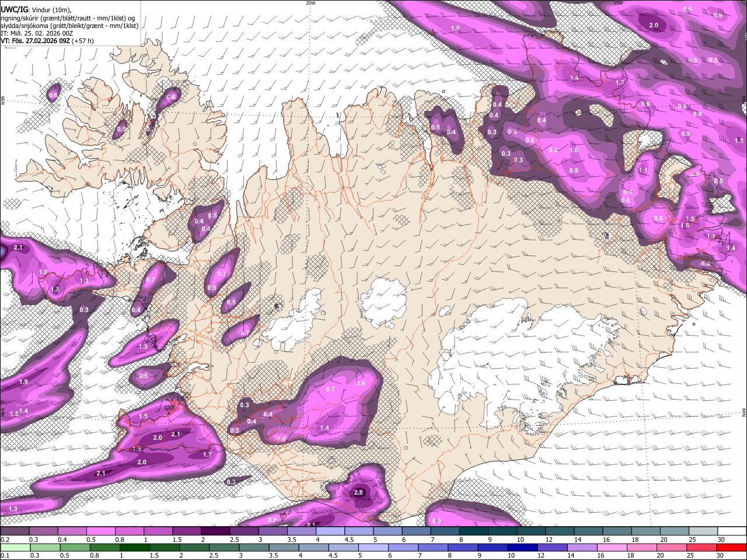Click the darkest green 1 swatch in the rain legend

134,547
